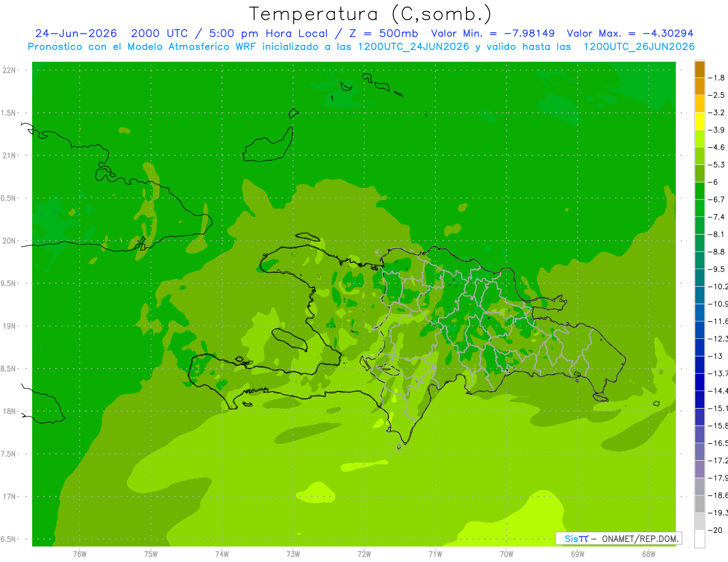
Task: Click the '21N' latitude label
Action: (x=10, y=155)
